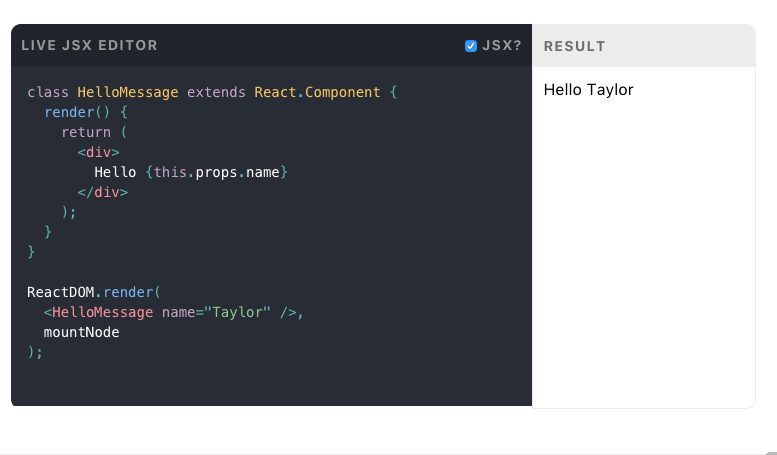Click the name attribute in HelloMessage tag
This screenshot has height=455, width=777.
point(178,312)
